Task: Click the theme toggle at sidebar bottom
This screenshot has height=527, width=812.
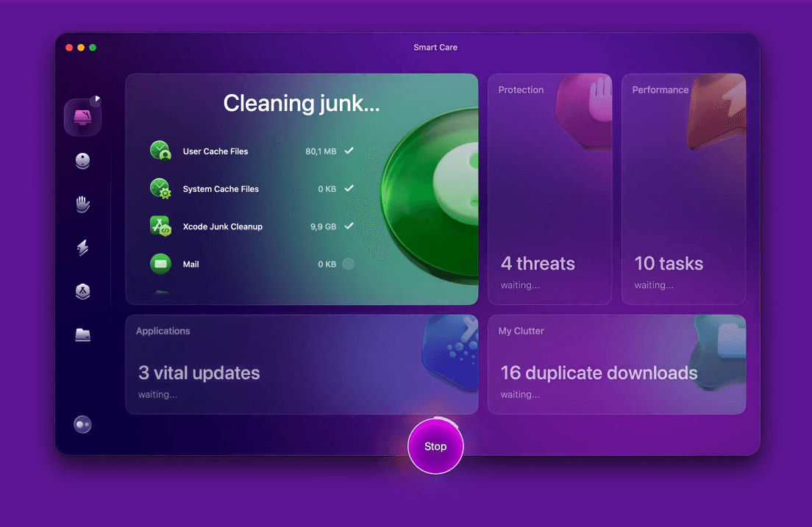Action: [82, 424]
